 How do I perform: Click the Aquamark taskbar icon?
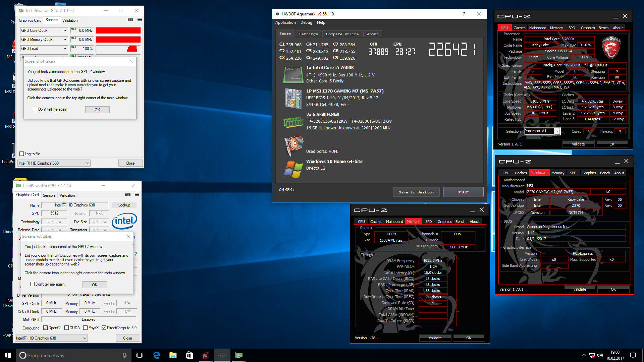222,355
